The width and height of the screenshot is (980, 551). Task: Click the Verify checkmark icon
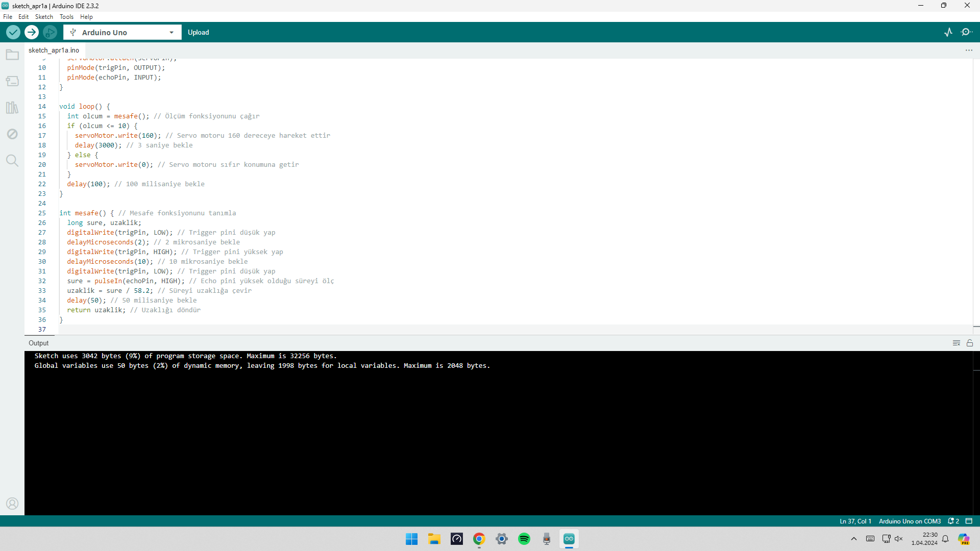click(x=13, y=32)
